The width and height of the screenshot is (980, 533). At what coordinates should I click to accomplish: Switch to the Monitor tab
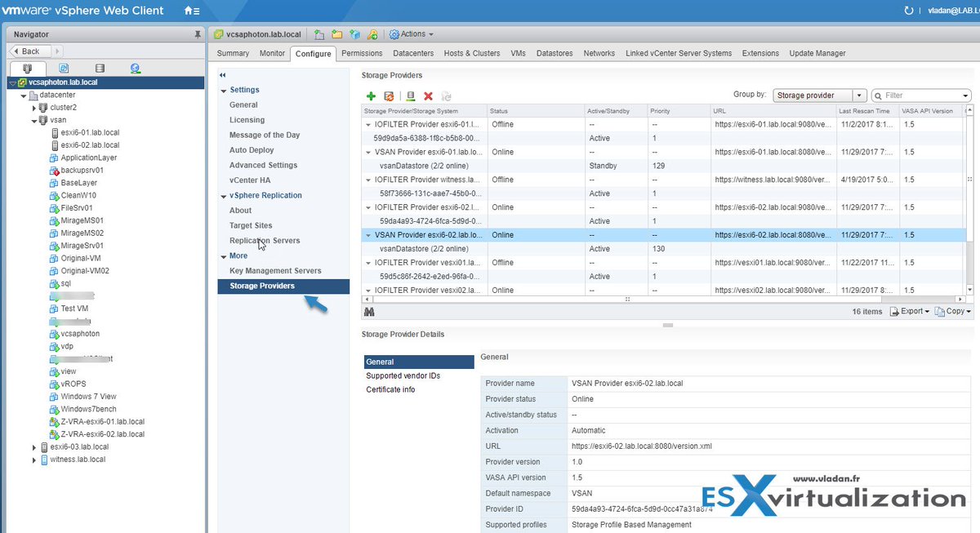pyautogui.click(x=272, y=53)
